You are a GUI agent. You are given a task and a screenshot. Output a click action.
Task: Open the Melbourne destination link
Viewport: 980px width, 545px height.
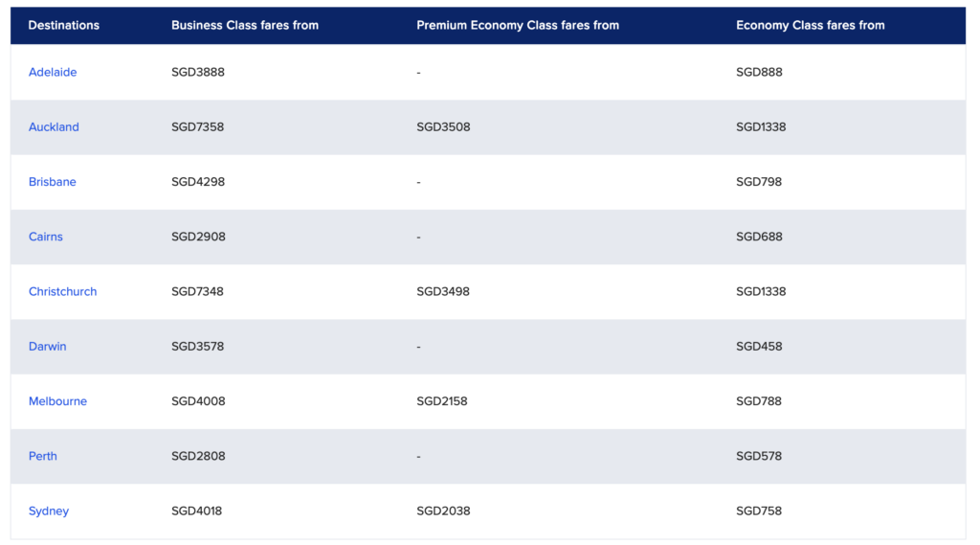point(57,401)
